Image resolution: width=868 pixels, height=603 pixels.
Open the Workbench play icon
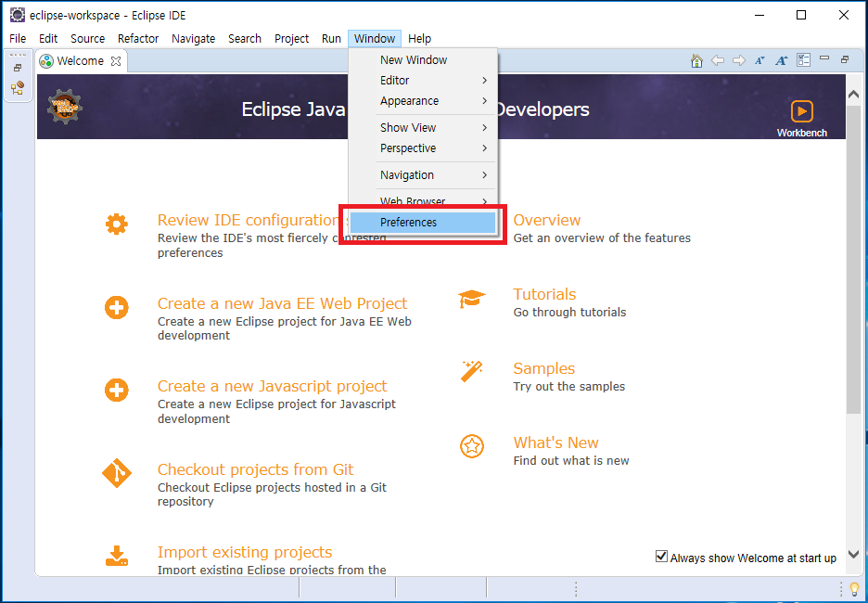click(x=801, y=111)
